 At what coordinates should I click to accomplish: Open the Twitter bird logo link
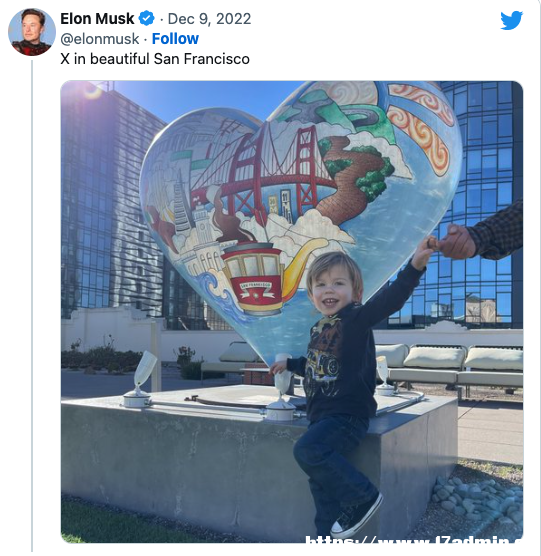tap(511, 20)
